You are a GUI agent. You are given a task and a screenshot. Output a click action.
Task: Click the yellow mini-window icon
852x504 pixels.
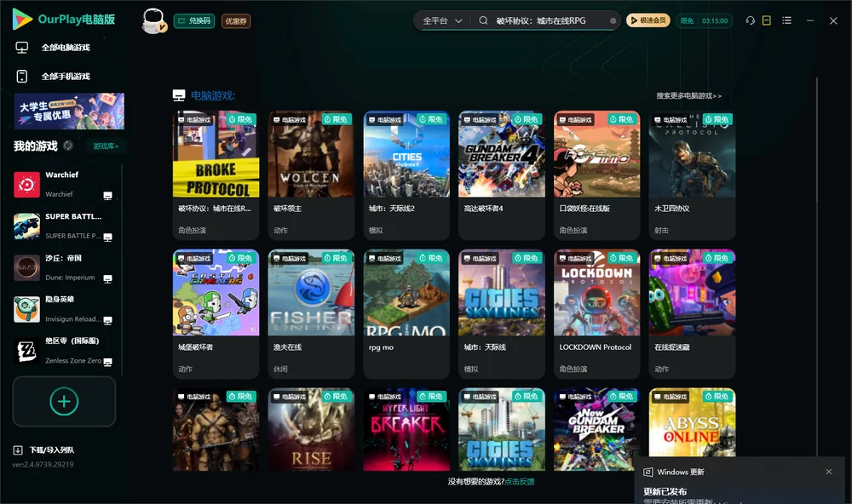766,20
